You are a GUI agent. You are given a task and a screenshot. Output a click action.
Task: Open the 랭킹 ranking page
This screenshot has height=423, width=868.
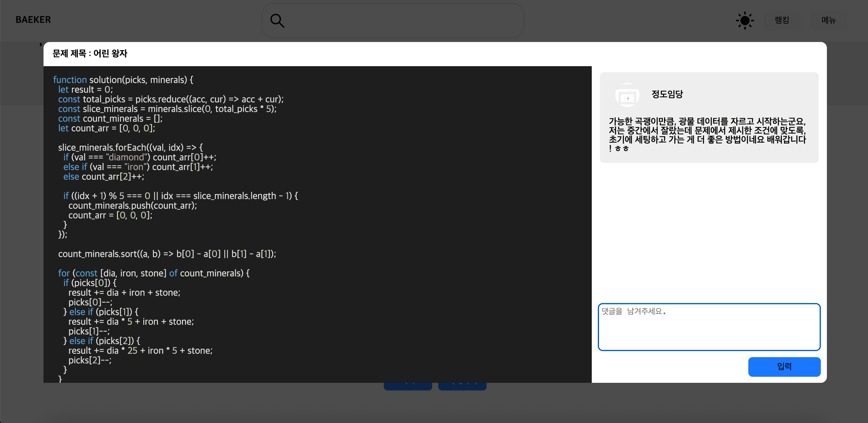(782, 20)
